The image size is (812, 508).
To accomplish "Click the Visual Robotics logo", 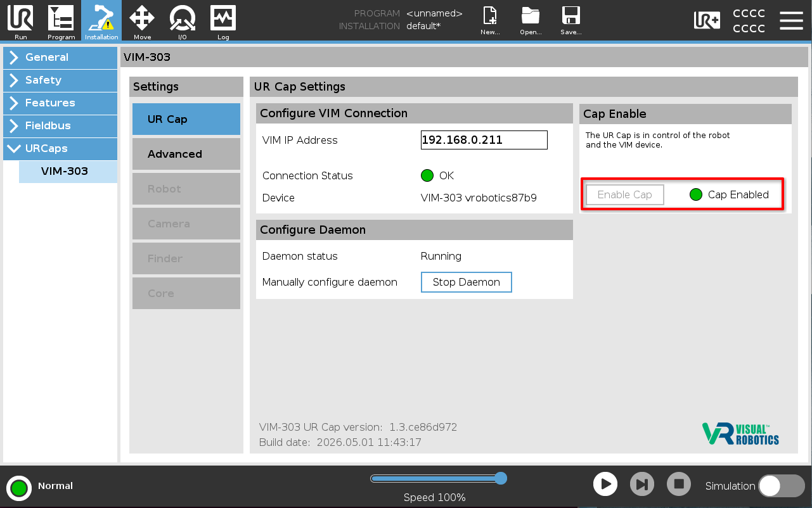I will coord(740,434).
